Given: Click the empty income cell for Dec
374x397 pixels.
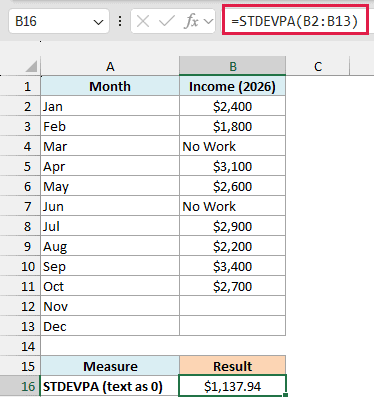Looking at the screenshot, I should (x=232, y=326).
